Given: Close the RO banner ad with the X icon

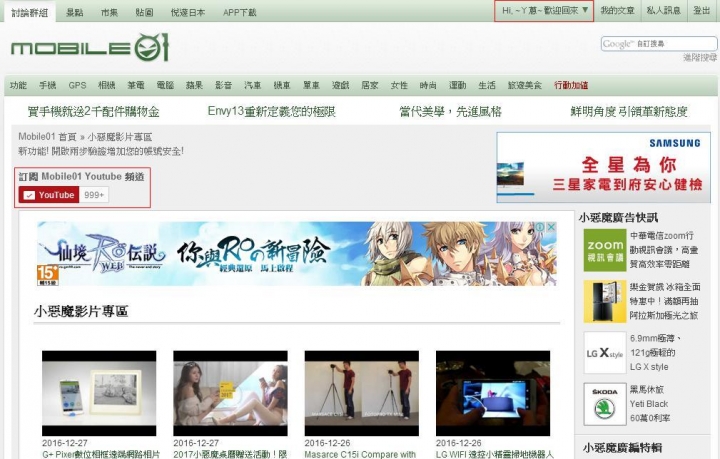Looking at the screenshot, I should (551, 227).
